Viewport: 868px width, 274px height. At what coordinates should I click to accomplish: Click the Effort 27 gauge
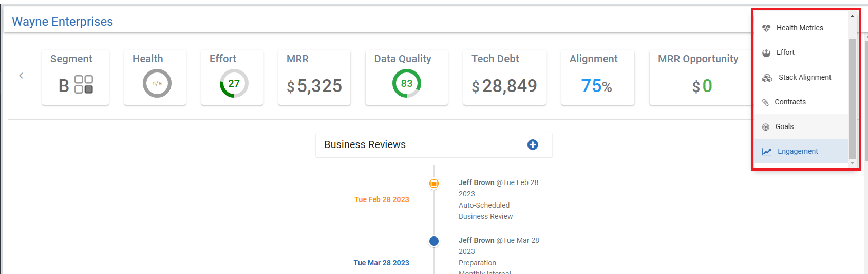click(x=234, y=83)
